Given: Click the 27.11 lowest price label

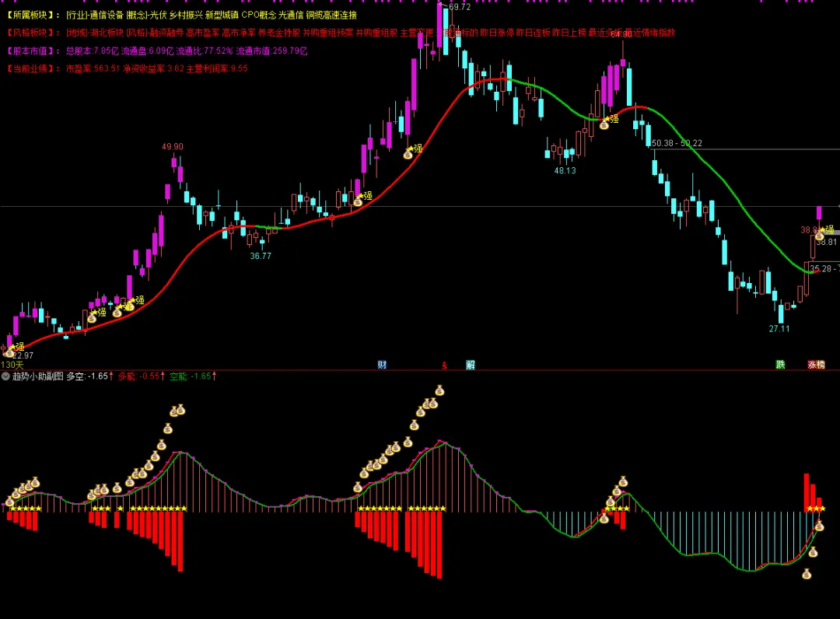Looking at the screenshot, I should click(x=779, y=328).
